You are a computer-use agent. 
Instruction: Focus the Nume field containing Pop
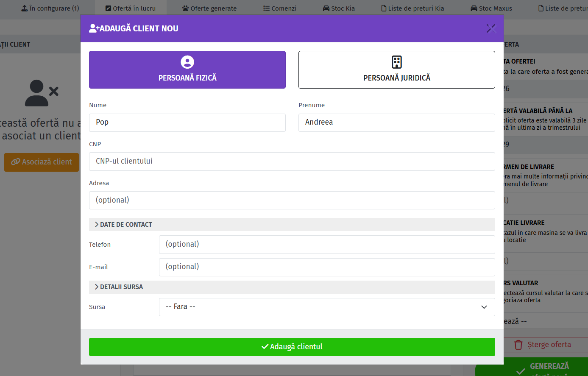click(x=187, y=123)
